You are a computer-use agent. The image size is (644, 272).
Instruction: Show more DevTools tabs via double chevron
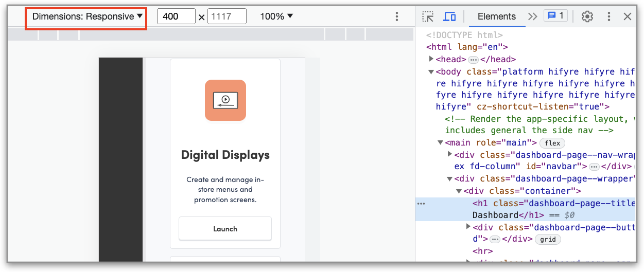click(532, 16)
